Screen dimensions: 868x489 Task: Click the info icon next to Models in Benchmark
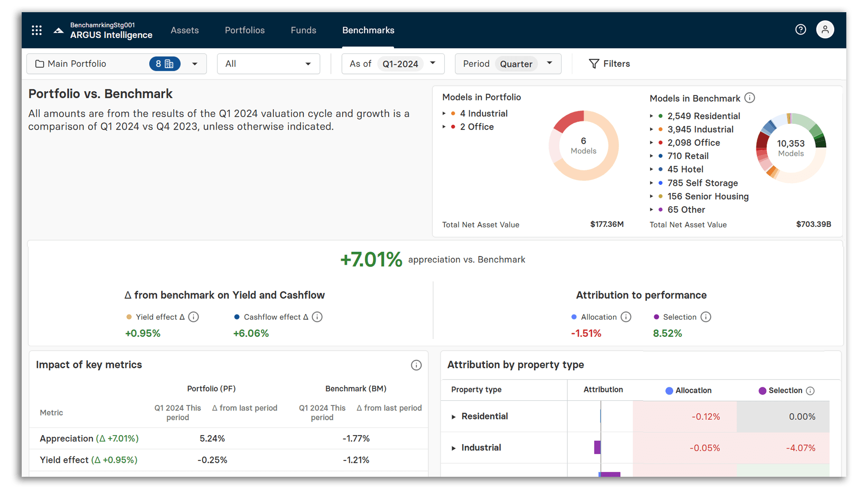coord(750,98)
